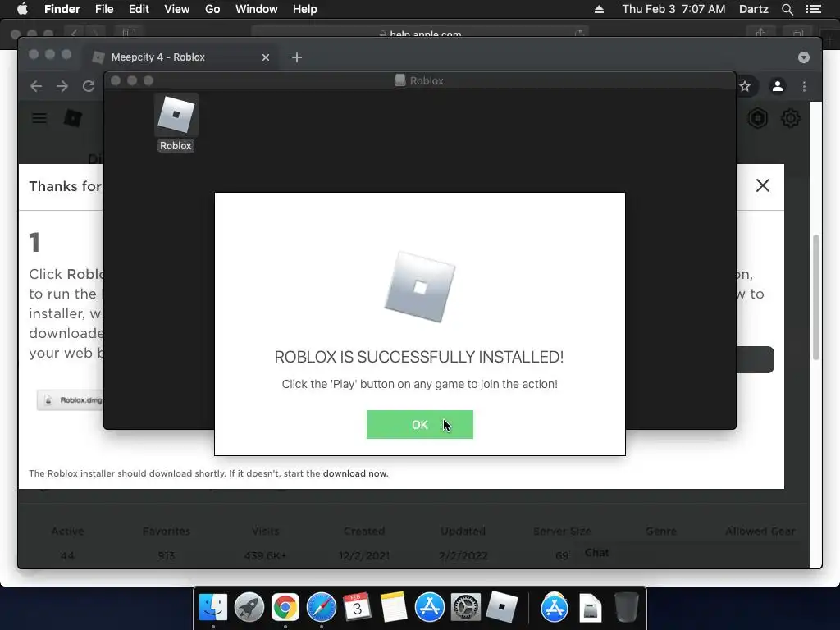Click the Dartz user name in menu bar
Viewport: 840px width, 630px height.
(x=753, y=9)
